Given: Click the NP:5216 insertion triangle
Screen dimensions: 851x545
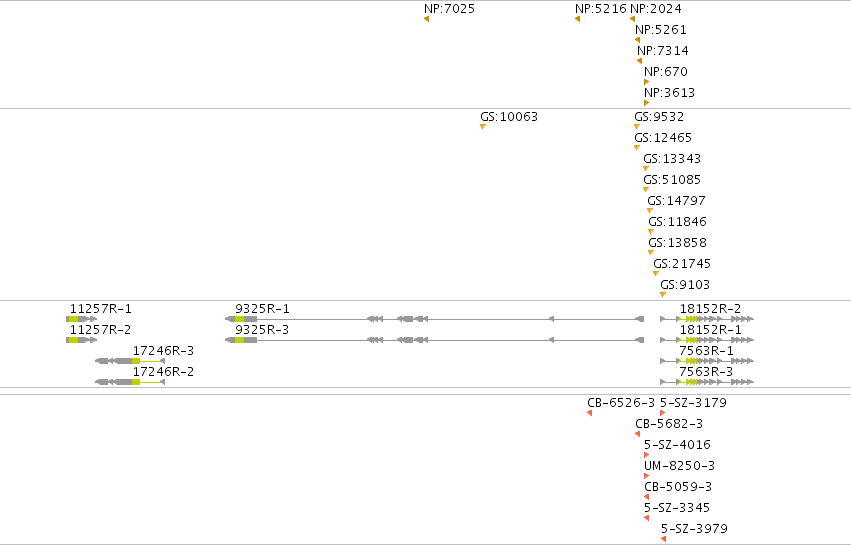Looking at the screenshot, I should tap(577, 19).
